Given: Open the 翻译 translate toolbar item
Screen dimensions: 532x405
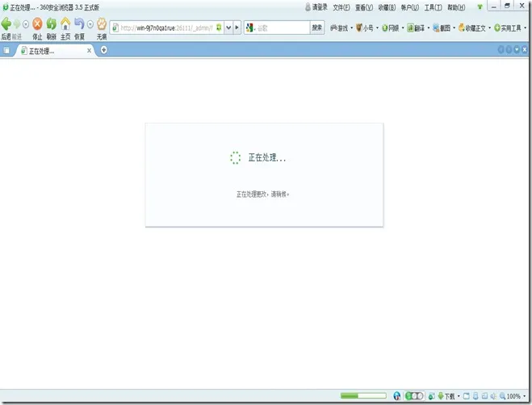Looking at the screenshot, I should pyautogui.click(x=416, y=28).
